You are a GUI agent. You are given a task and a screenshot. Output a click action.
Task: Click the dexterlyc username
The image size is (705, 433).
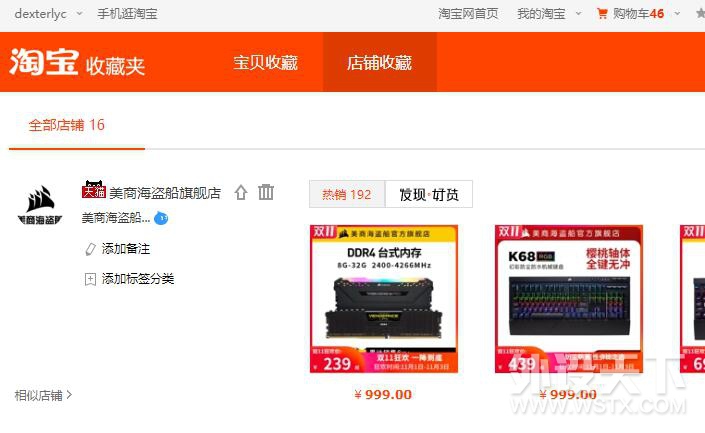40,14
